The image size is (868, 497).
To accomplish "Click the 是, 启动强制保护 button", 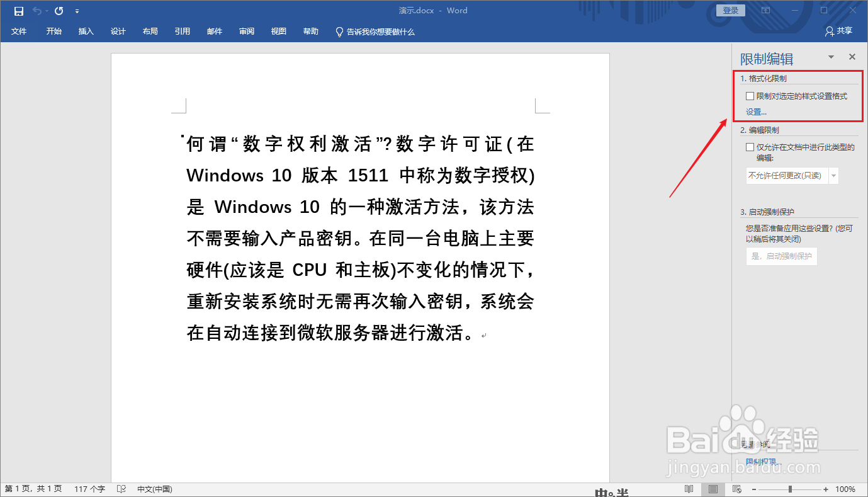I will coord(781,256).
